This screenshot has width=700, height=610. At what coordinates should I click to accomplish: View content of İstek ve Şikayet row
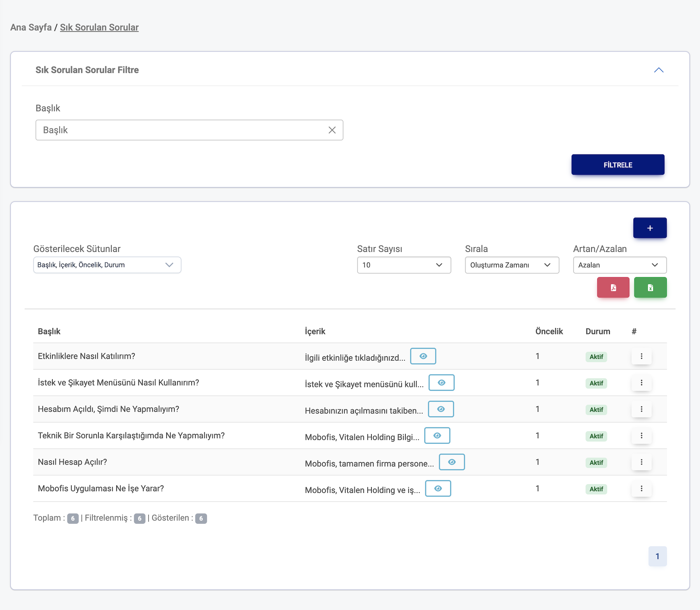441,382
